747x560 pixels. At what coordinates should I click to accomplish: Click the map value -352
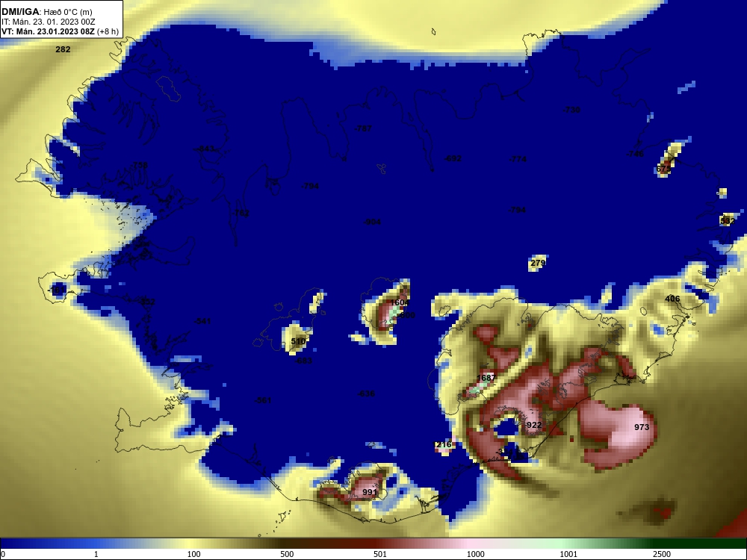coord(146,302)
